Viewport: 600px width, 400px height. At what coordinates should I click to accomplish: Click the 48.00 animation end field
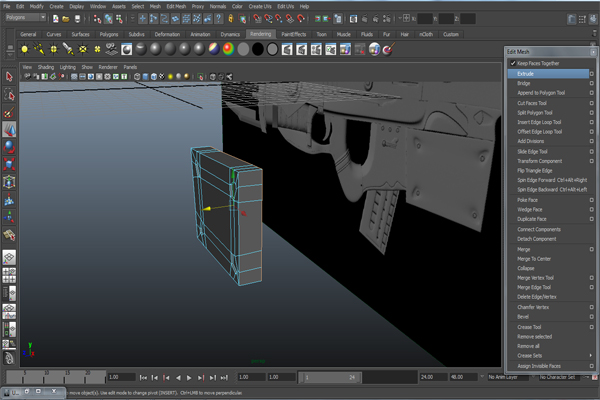pos(463,377)
